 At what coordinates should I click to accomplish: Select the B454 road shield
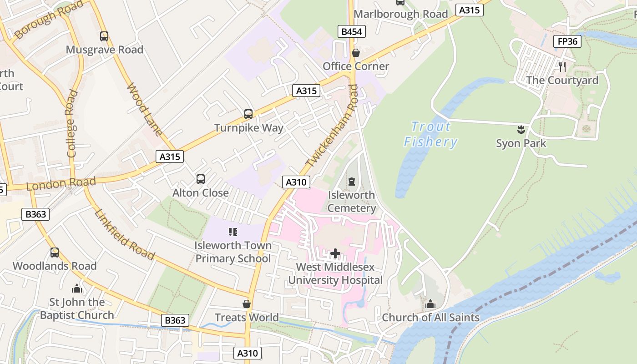click(352, 31)
